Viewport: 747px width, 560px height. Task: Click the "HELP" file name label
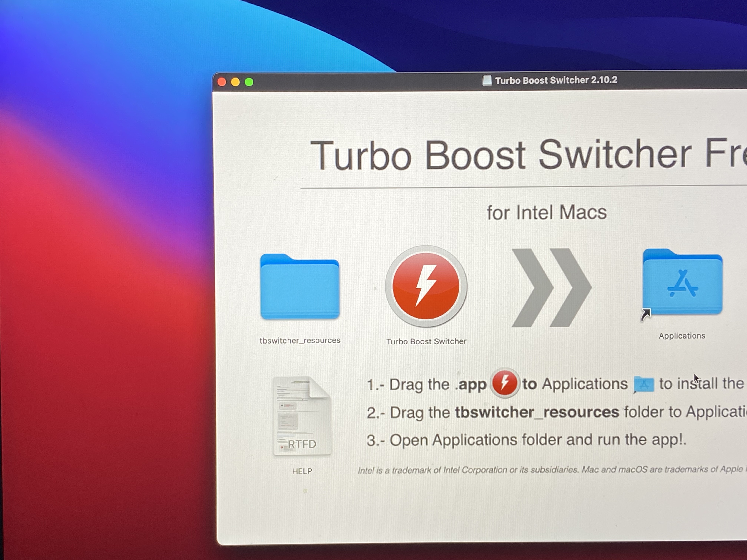pos(302,471)
